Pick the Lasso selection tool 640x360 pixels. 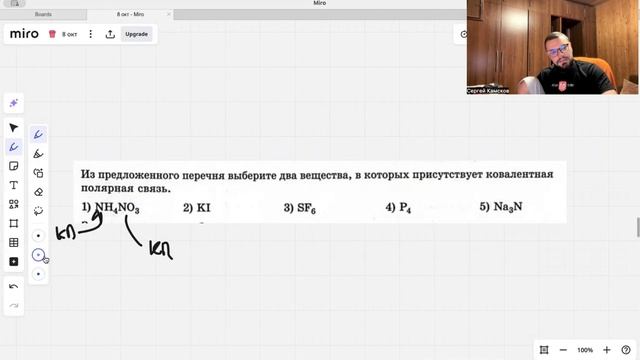(x=38, y=211)
